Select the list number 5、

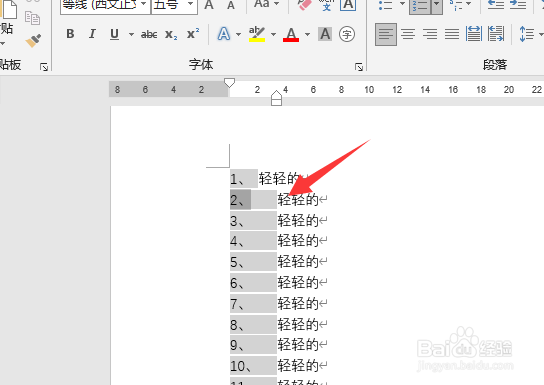[x=237, y=262]
